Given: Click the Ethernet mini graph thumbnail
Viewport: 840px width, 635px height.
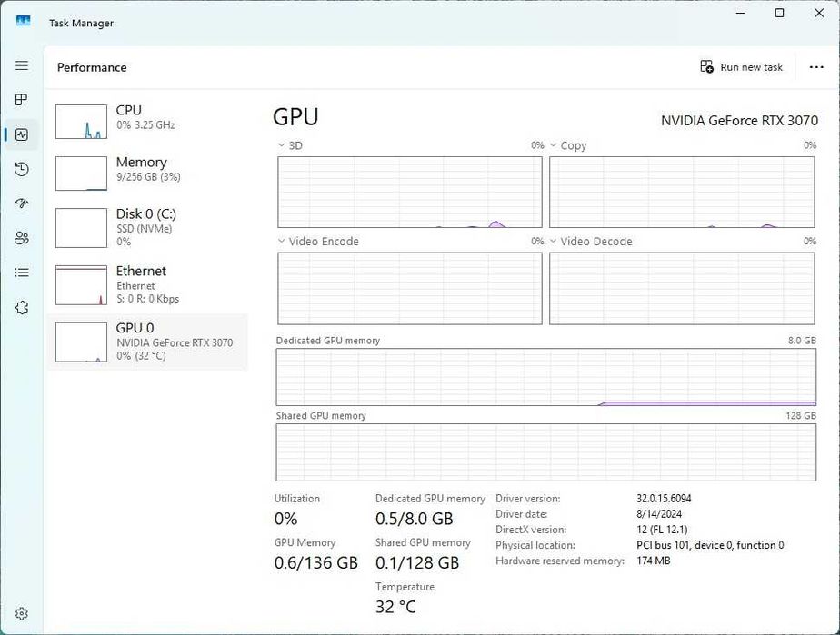Looking at the screenshot, I should point(82,285).
